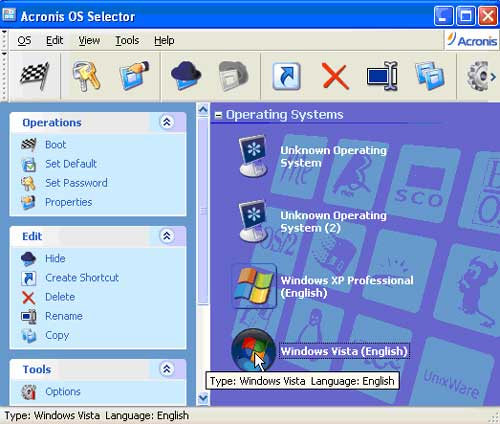The height and width of the screenshot is (424, 500).
Task: Click the red X Delete toolbar icon
Action: (x=335, y=76)
